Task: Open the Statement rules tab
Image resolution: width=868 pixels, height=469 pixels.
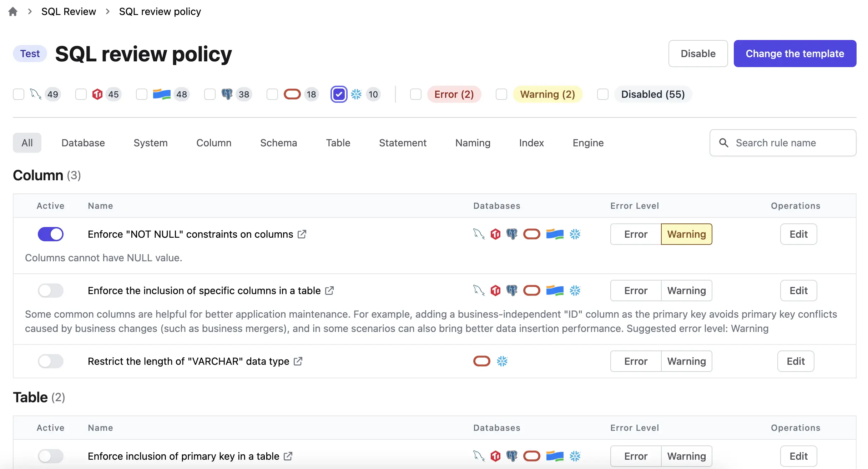Action: [403, 143]
